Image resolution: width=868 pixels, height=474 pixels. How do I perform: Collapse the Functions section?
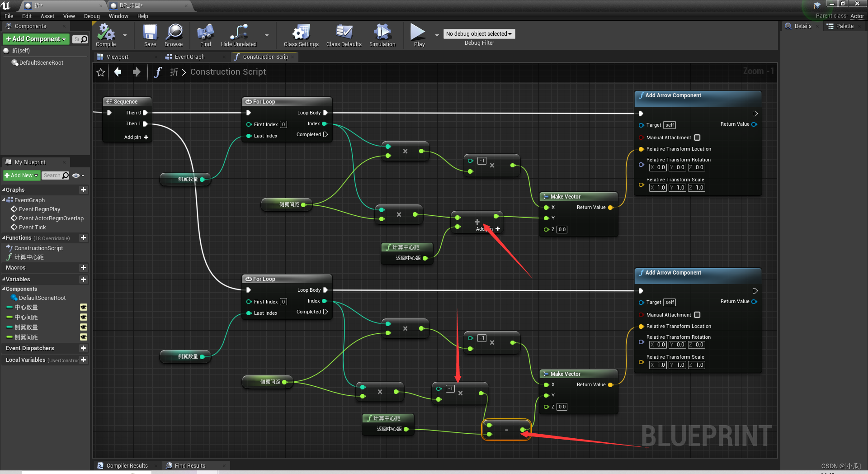pyautogui.click(x=4, y=238)
